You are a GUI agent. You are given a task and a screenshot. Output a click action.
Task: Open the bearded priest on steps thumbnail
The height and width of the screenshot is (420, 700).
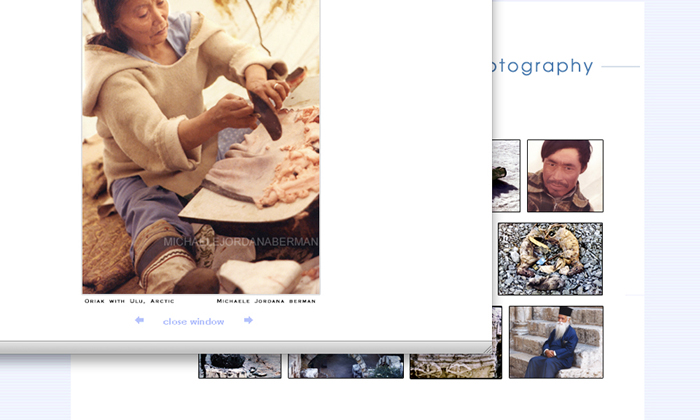coord(556,342)
